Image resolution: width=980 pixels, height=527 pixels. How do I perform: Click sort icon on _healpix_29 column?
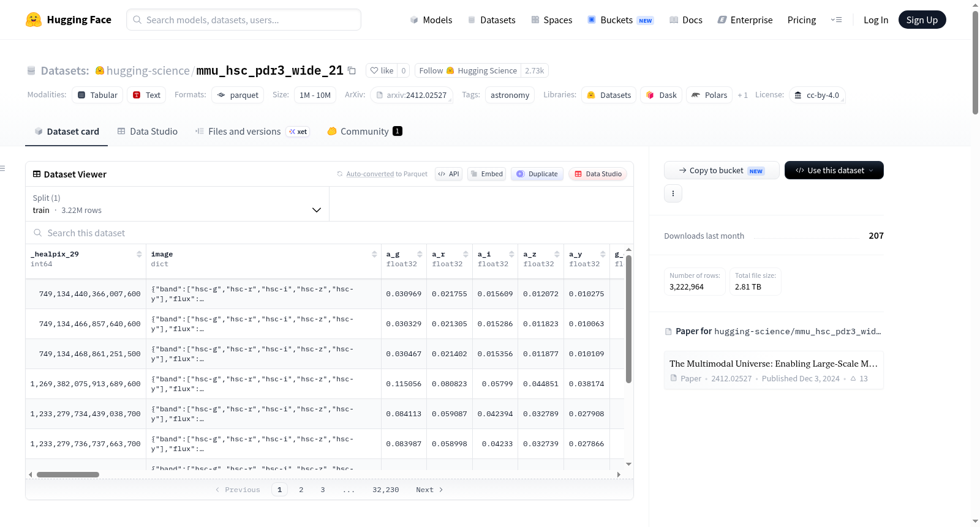click(139, 254)
